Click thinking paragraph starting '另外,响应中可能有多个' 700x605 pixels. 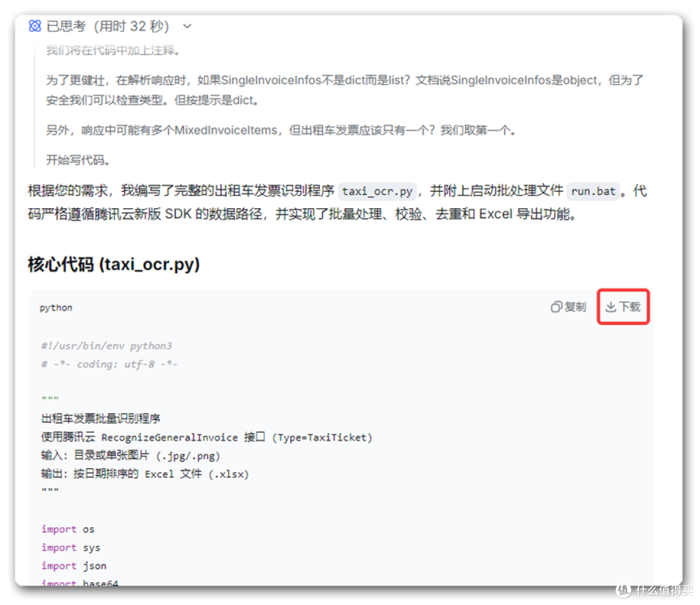coord(281,130)
